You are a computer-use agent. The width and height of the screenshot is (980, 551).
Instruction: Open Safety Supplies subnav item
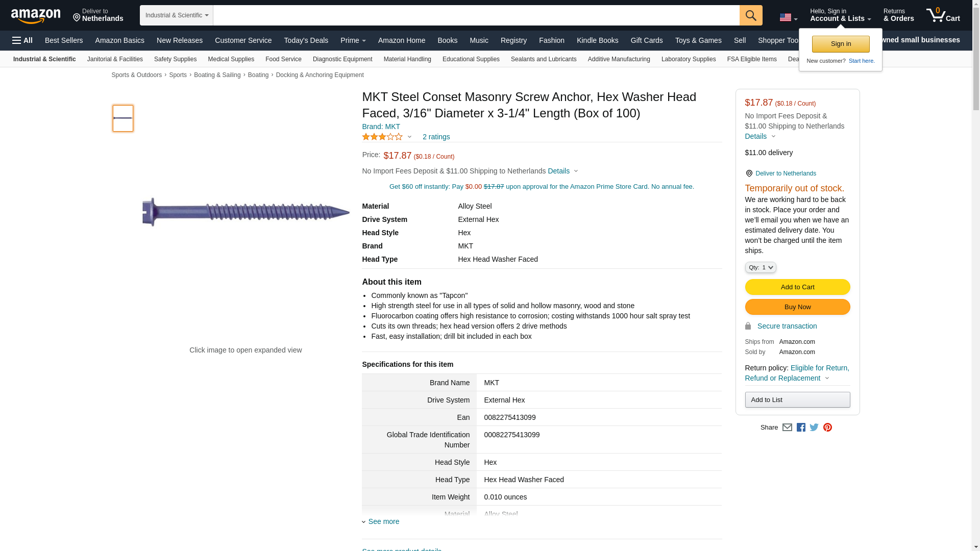pos(175,59)
